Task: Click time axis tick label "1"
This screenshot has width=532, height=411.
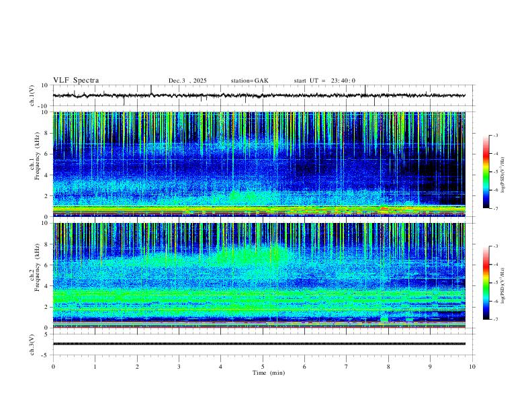Action: pyautogui.click(x=95, y=367)
